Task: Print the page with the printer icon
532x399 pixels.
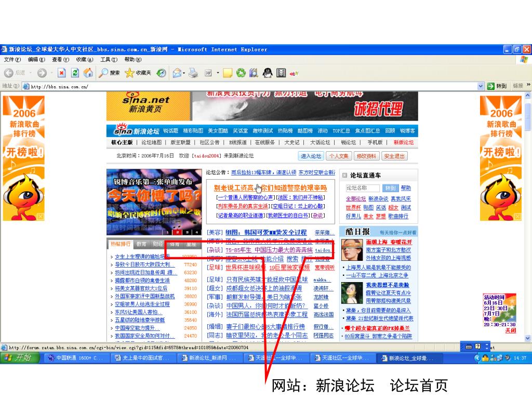Action: [x=193, y=73]
